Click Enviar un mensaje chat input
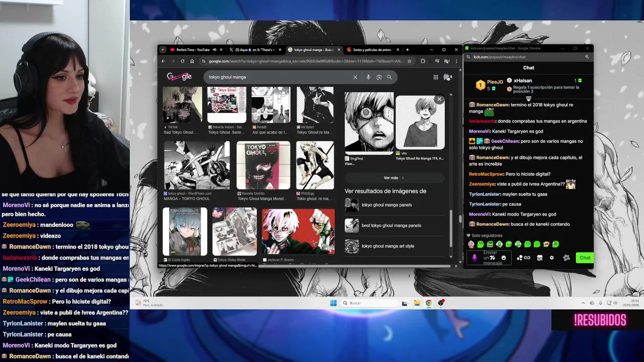The width and height of the screenshot is (644, 362). [x=490, y=258]
